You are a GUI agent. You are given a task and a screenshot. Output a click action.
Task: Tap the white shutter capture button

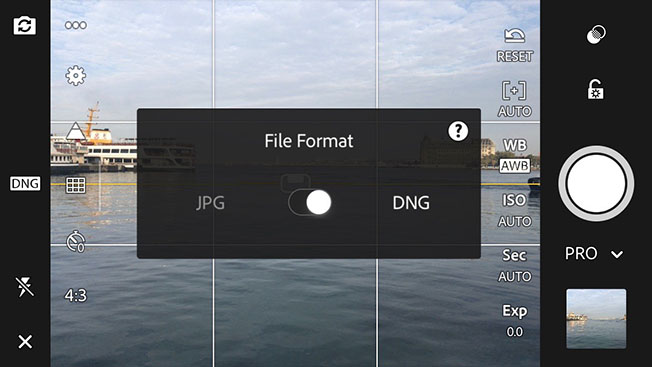[596, 183]
